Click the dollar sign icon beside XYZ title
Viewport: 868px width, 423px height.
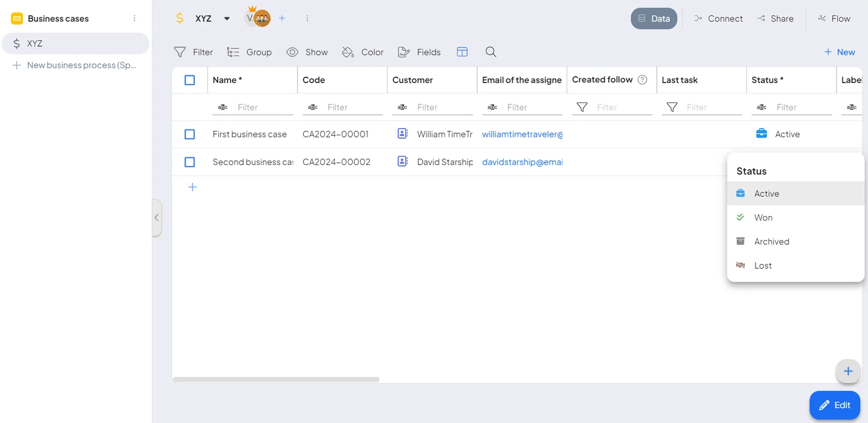180,18
